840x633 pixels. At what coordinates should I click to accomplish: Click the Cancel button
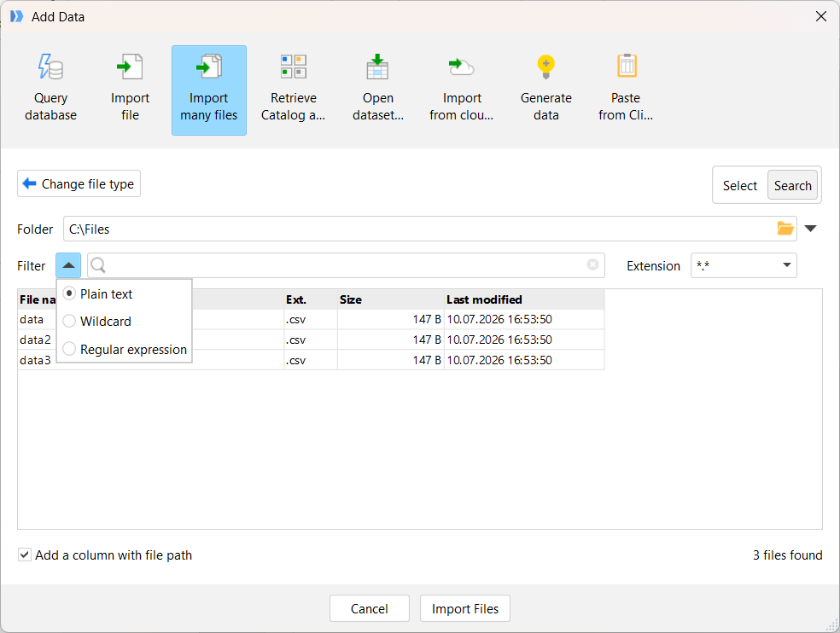pyautogui.click(x=369, y=608)
